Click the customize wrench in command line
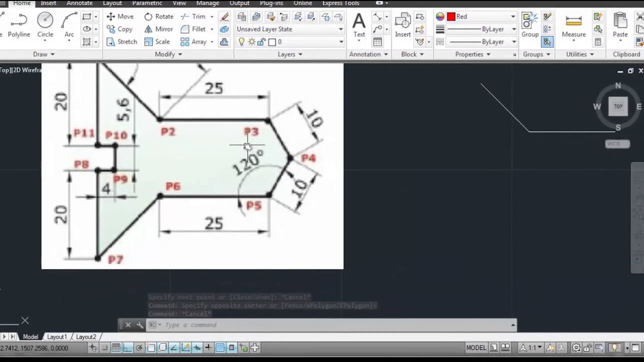644x362 pixels. click(x=140, y=325)
